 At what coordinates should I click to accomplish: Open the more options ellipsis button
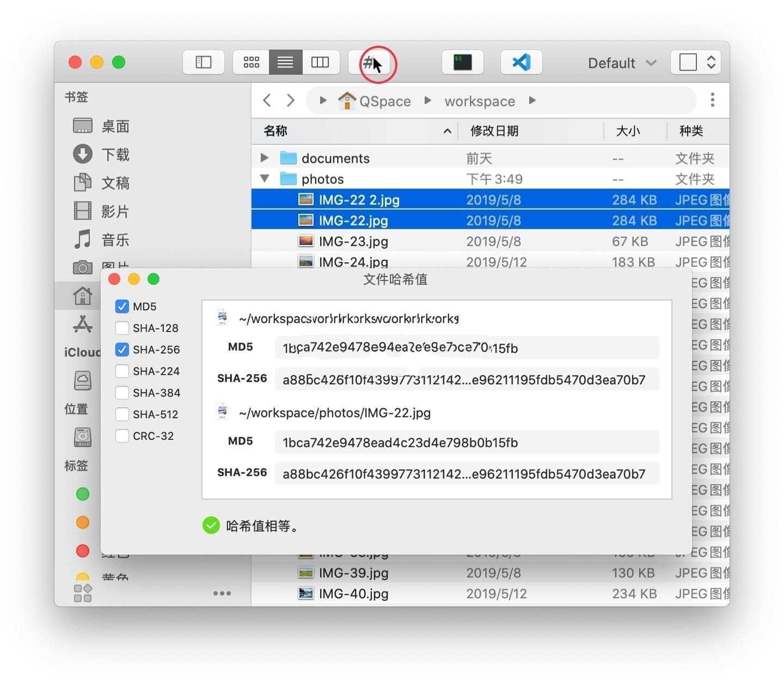712,100
